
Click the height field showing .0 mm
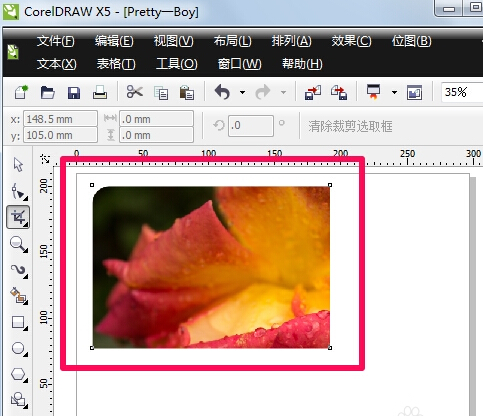(x=156, y=135)
